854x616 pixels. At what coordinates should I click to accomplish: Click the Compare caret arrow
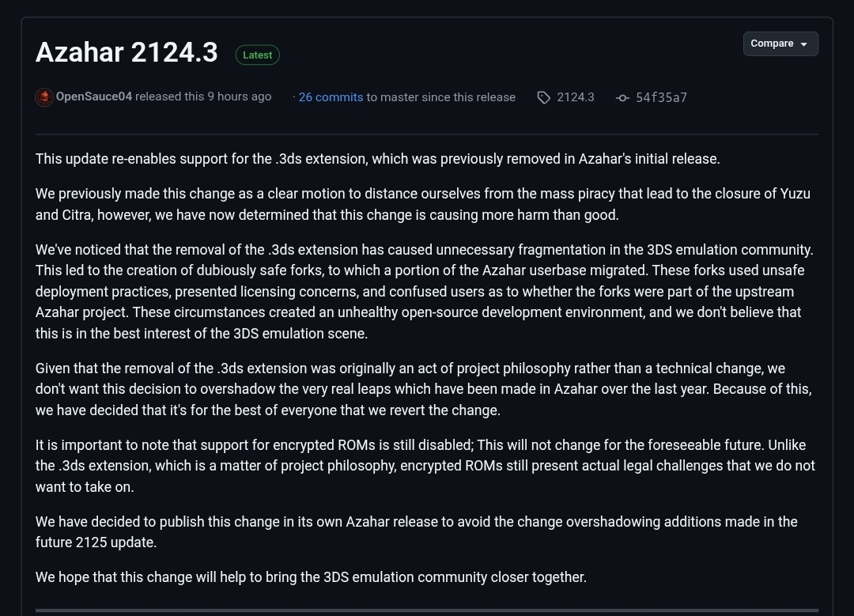click(805, 43)
